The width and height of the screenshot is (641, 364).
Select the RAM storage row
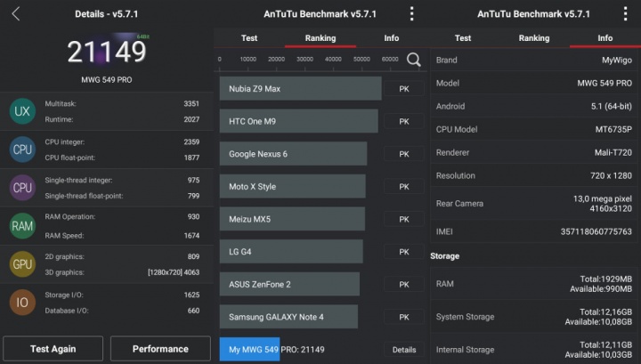click(x=534, y=284)
